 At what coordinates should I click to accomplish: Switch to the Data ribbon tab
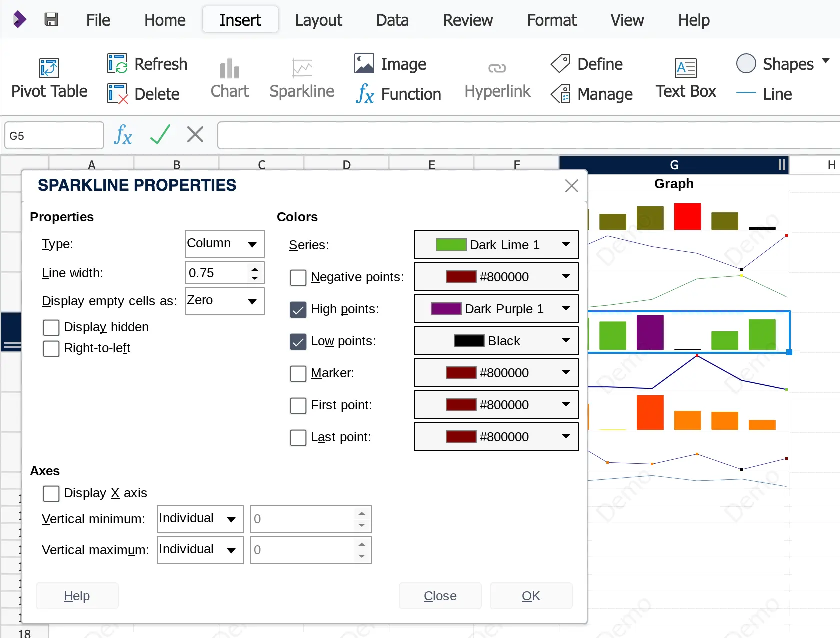[392, 20]
